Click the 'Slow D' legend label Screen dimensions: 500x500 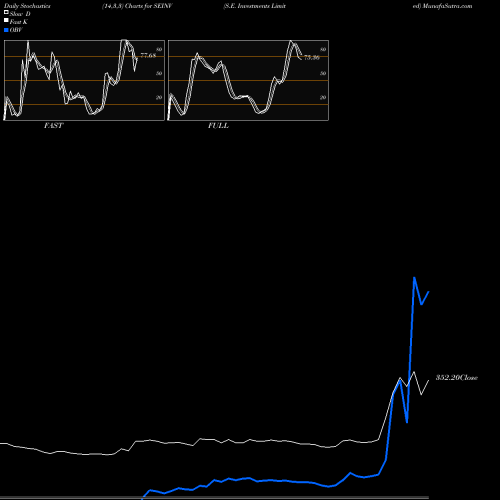tap(20, 14)
